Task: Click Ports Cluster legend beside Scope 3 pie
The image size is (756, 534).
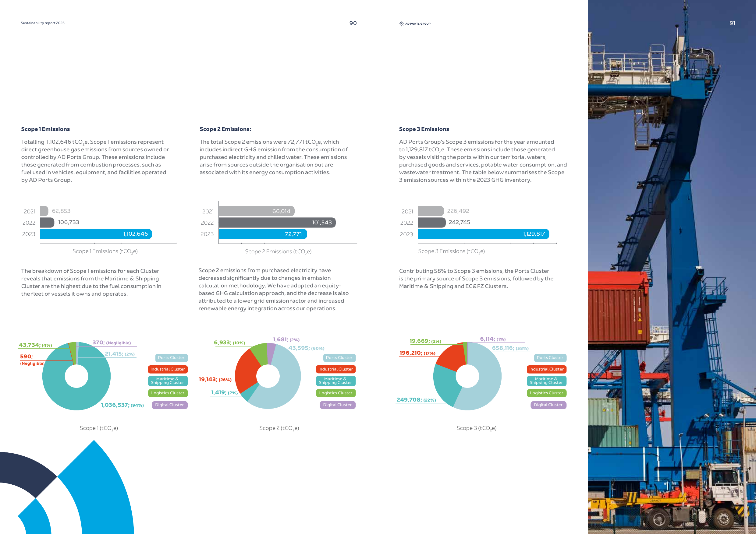Action: tap(550, 358)
